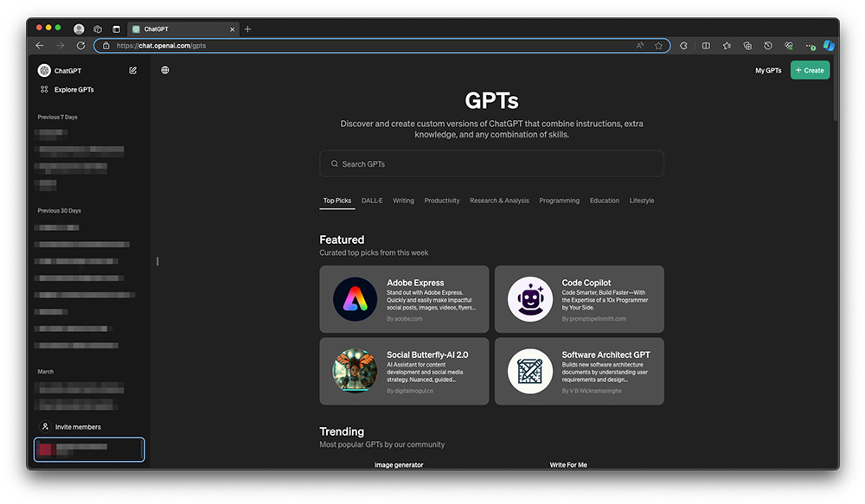Open the Adobe Express card title
Viewport: 865px width, 504px height.
point(415,283)
